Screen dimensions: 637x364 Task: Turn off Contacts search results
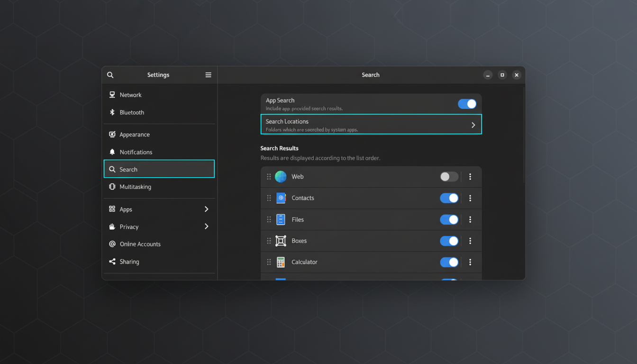(x=449, y=198)
